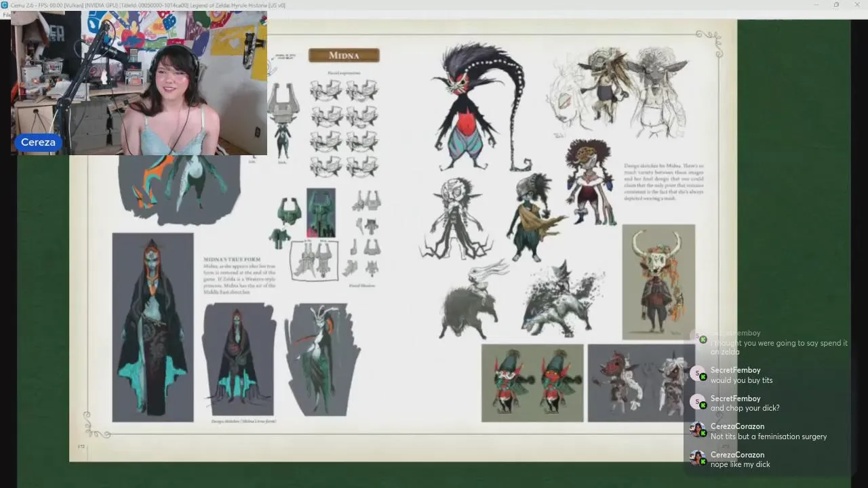Click the Cemu app icon in title bar
The width and height of the screenshot is (868, 488).
(5, 5)
